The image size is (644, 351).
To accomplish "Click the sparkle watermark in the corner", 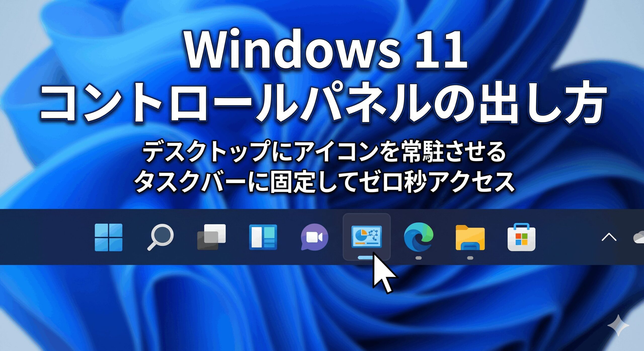I will (x=618, y=325).
